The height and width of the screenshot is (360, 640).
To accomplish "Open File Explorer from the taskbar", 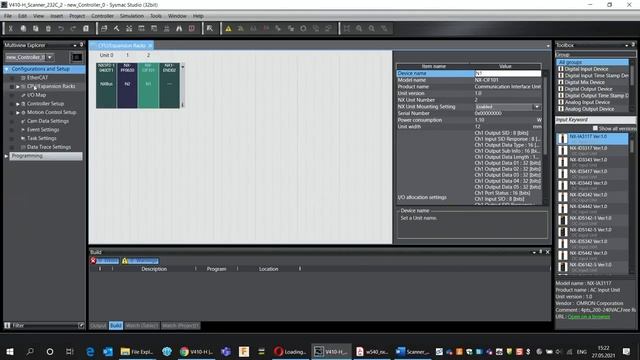I will pos(136,351).
